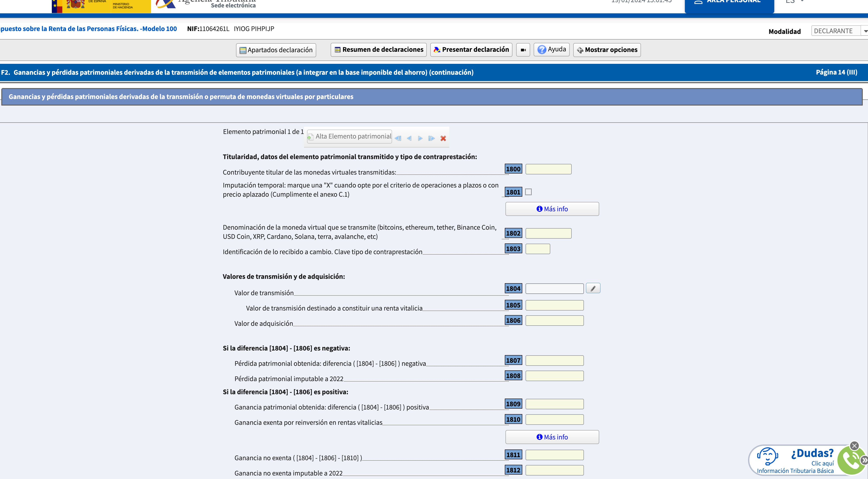Click the 'NIF:11064261L' text
This screenshot has width=868, height=479.
(208, 29)
